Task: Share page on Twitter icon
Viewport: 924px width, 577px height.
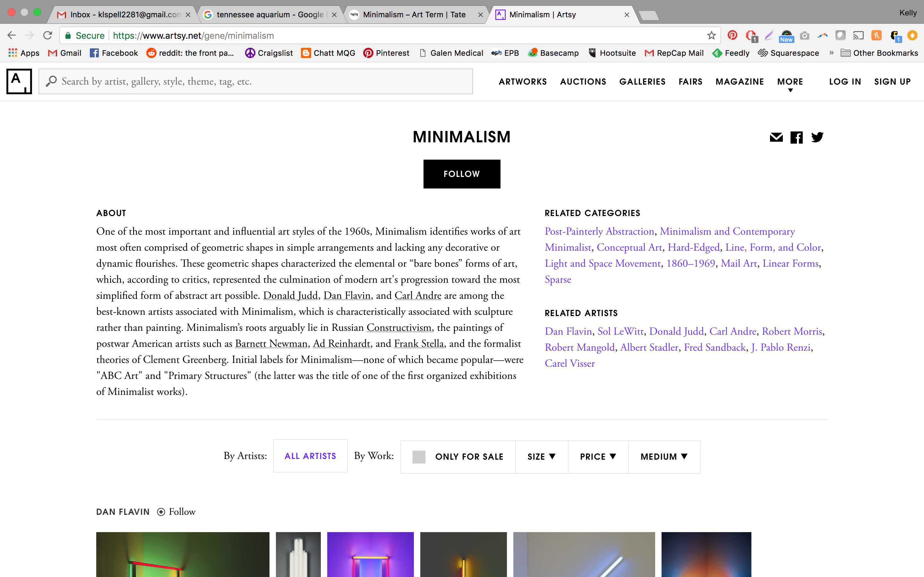Action: click(x=817, y=137)
